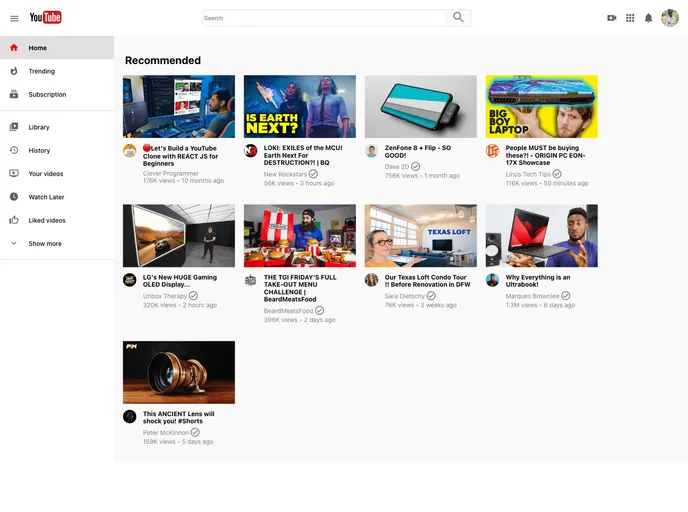Open the BIG BOY LAPTOP thumbnail

[x=541, y=107]
